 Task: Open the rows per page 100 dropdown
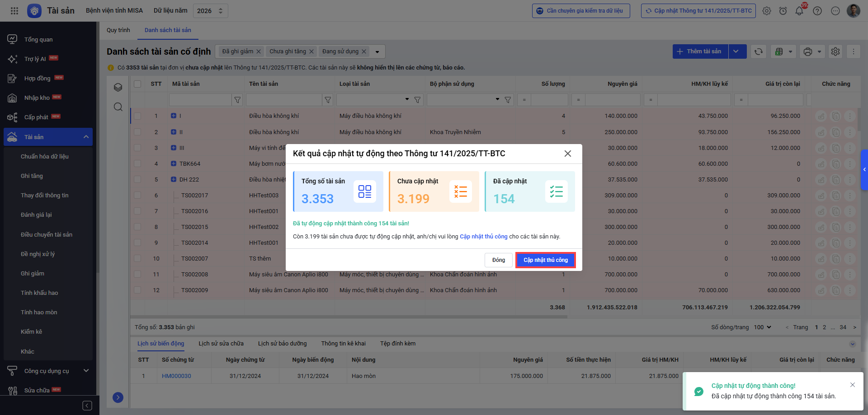click(x=762, y=327)
